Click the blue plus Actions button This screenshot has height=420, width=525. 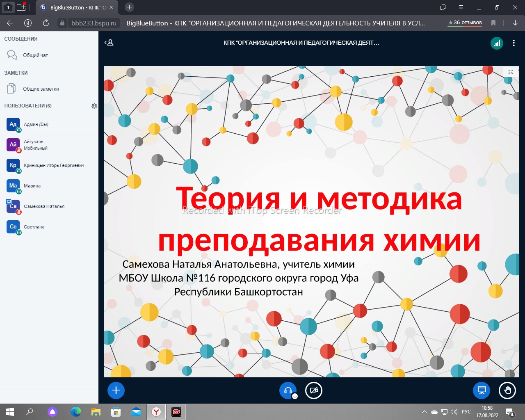(x=116, y=390)
